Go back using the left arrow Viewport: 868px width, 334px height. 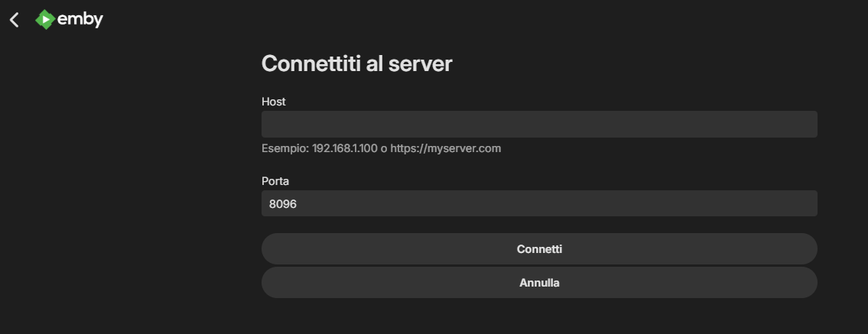point(14,20)
